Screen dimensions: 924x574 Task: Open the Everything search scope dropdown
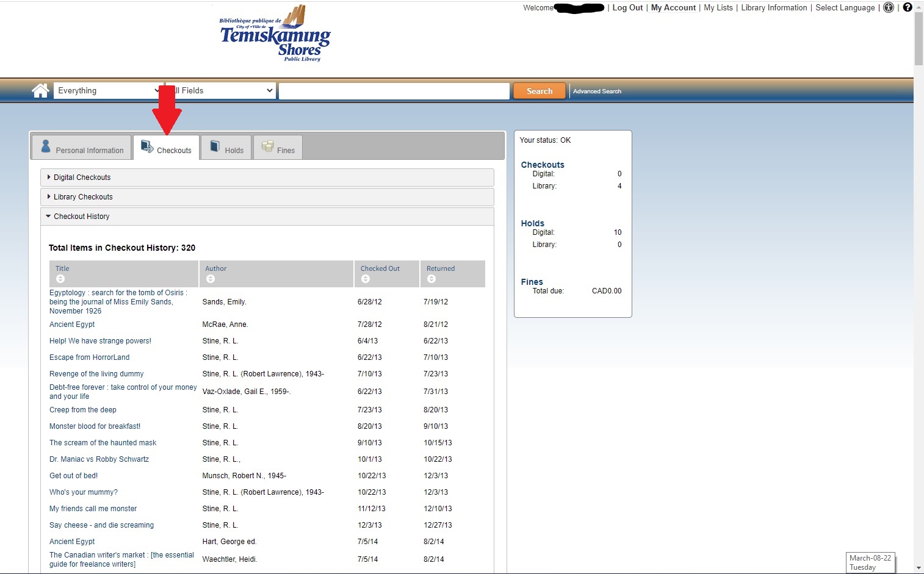point(108,90)
